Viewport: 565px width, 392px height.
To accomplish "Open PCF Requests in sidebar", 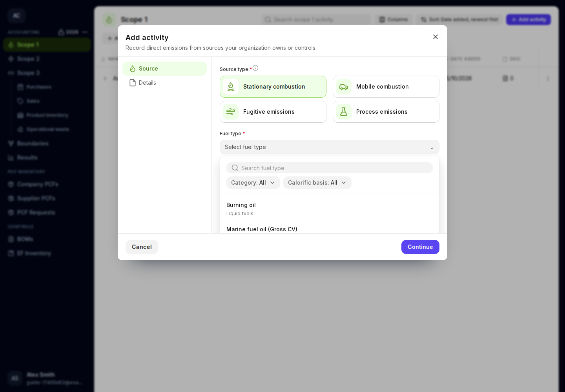I will click(x=47, y=212).
